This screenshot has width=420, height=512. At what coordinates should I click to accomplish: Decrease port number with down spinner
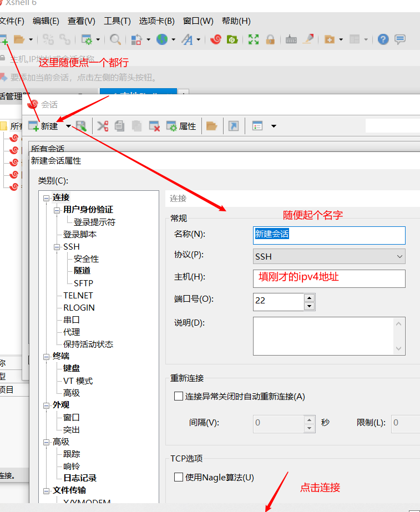tap(309, 306)
